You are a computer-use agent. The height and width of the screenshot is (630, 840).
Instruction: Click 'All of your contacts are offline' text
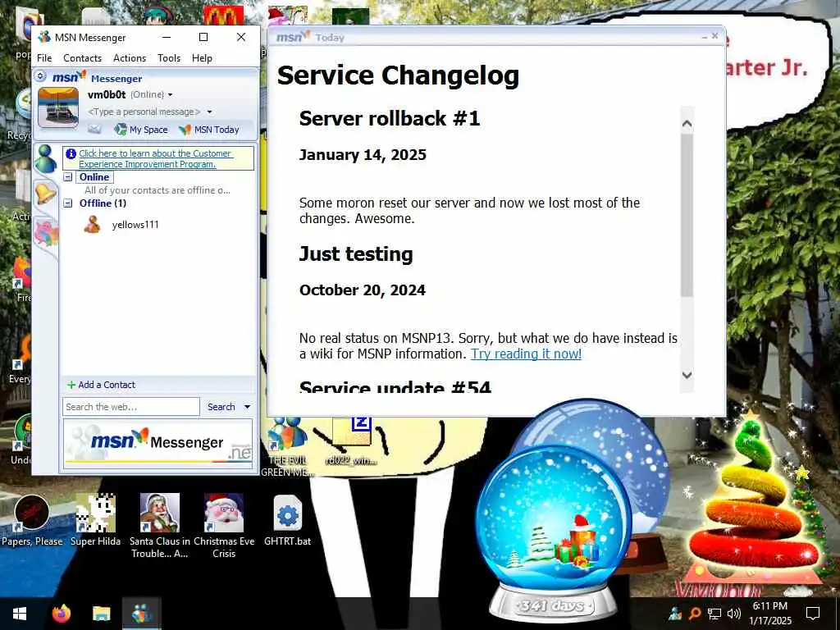pyautogui.click(x=157, y=190)
